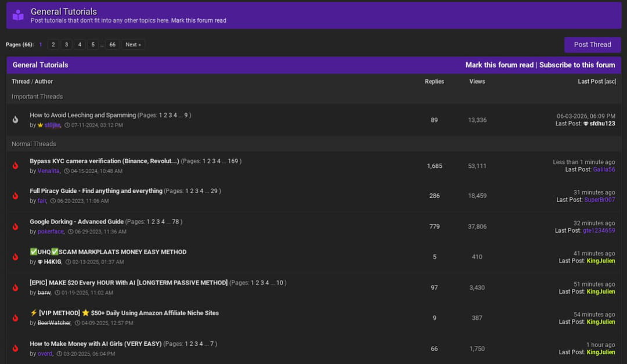The width and height of the screenshot is (627, 364).
Task: Open page 169 of Bypass KYC thread
Action: tap(233, 161)
